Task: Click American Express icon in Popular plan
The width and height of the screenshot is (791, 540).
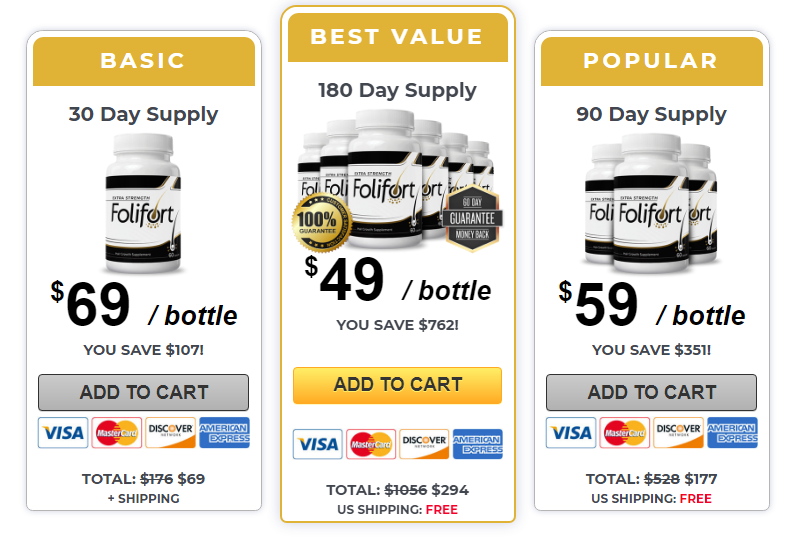Action: 732,433
